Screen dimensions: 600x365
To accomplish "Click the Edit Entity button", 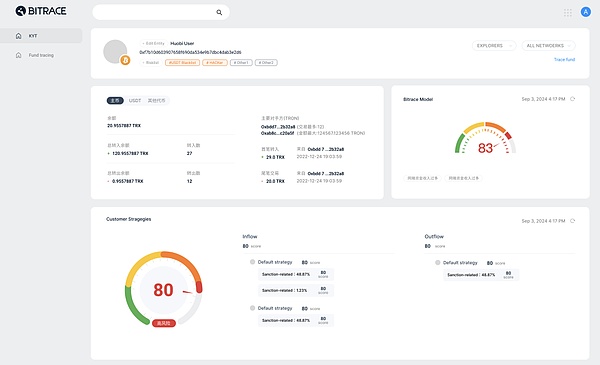I will [x=153, y=43].
